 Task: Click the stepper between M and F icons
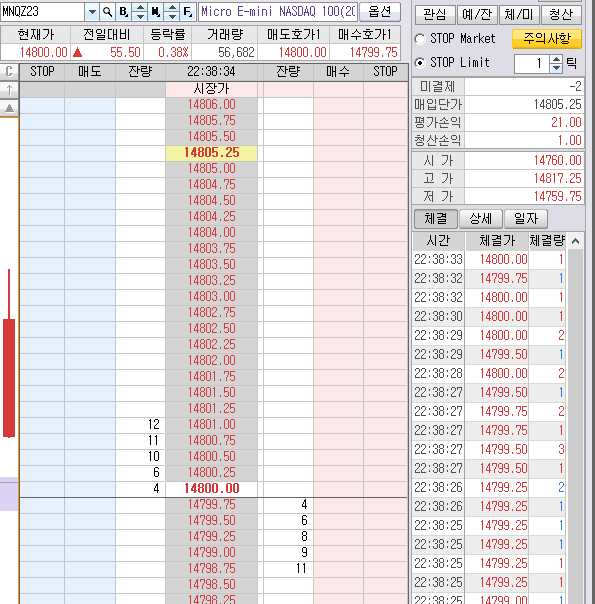pos(172,12)
